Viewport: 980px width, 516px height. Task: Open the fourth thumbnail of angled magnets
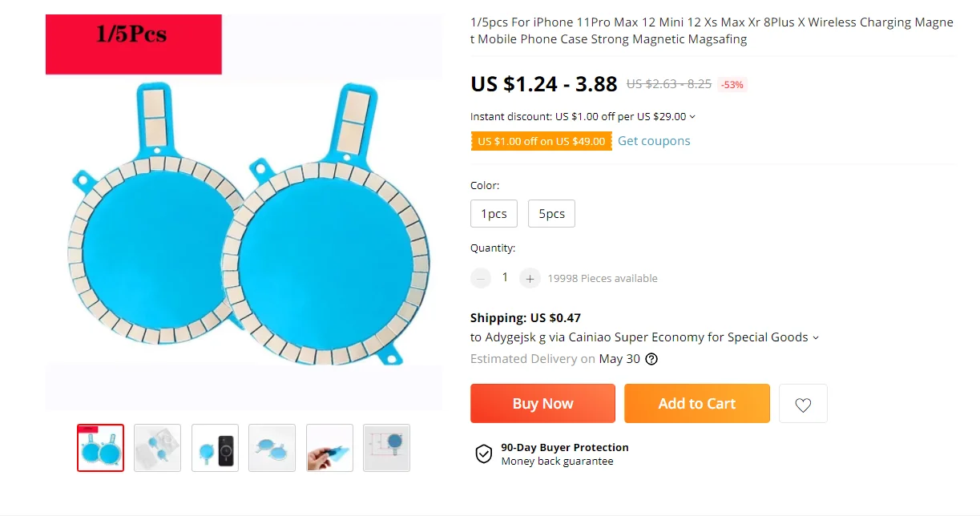(x=272, y=448)
